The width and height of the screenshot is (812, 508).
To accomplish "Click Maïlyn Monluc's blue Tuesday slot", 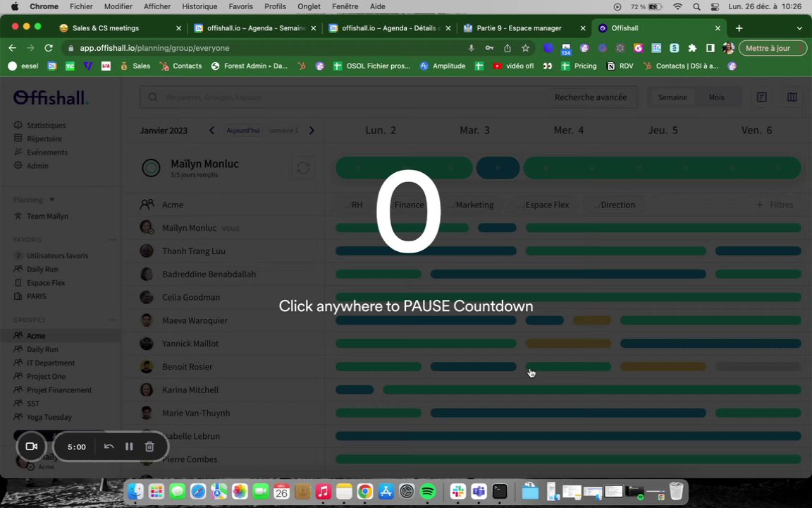I will tap(497, 168).
